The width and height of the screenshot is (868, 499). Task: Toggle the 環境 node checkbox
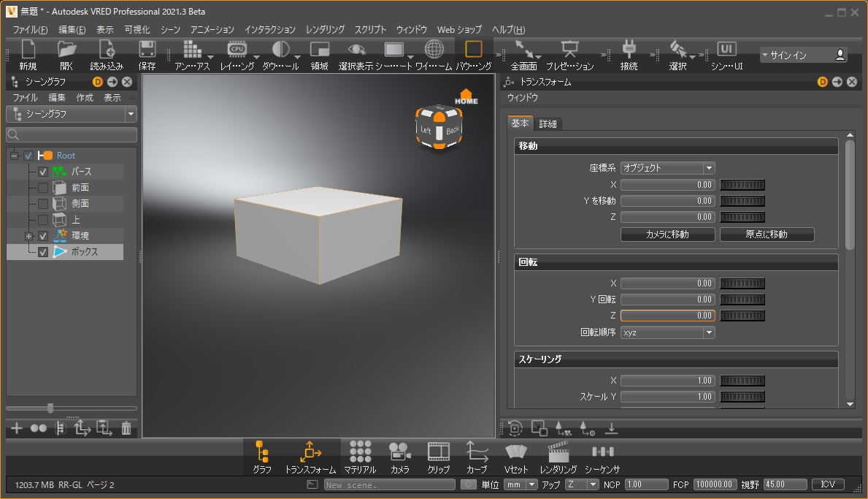coord(43,236)
